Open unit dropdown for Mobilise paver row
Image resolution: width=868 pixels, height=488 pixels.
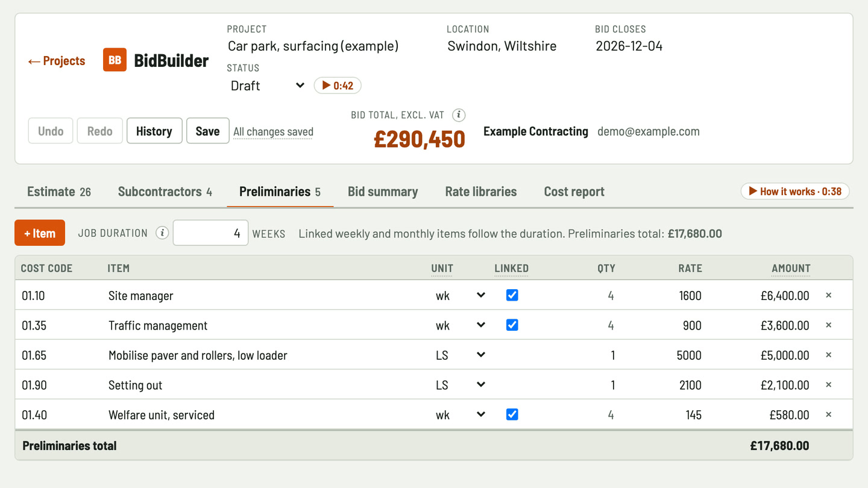(460, 355)
